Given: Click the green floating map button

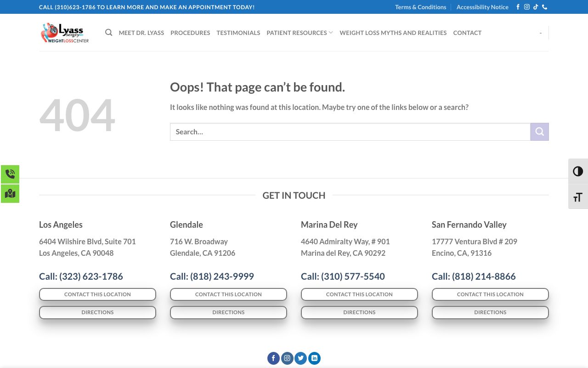Looking at the screenshot, I should click(x=10, y=194).
